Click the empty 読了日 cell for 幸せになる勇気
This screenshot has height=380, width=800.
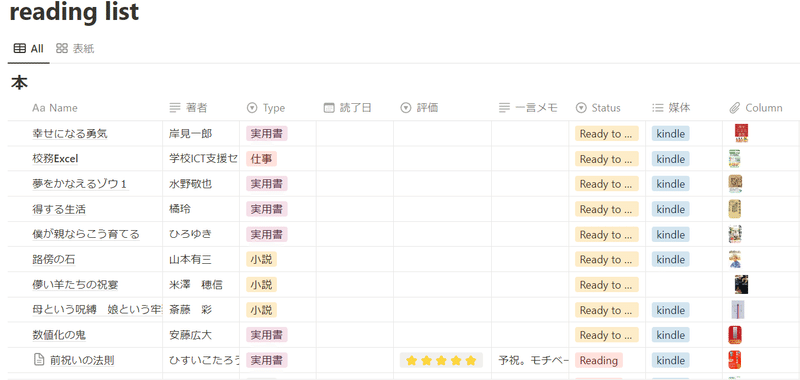[x=355, y=134]
